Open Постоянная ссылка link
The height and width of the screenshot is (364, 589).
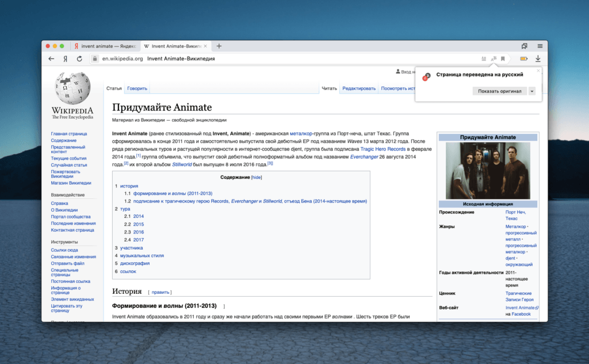[70, 281]
